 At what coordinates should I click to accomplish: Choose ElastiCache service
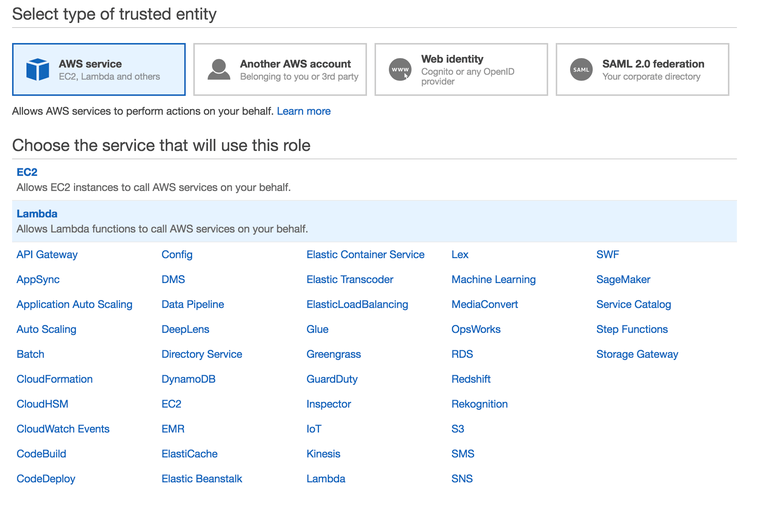pos(189,453)
